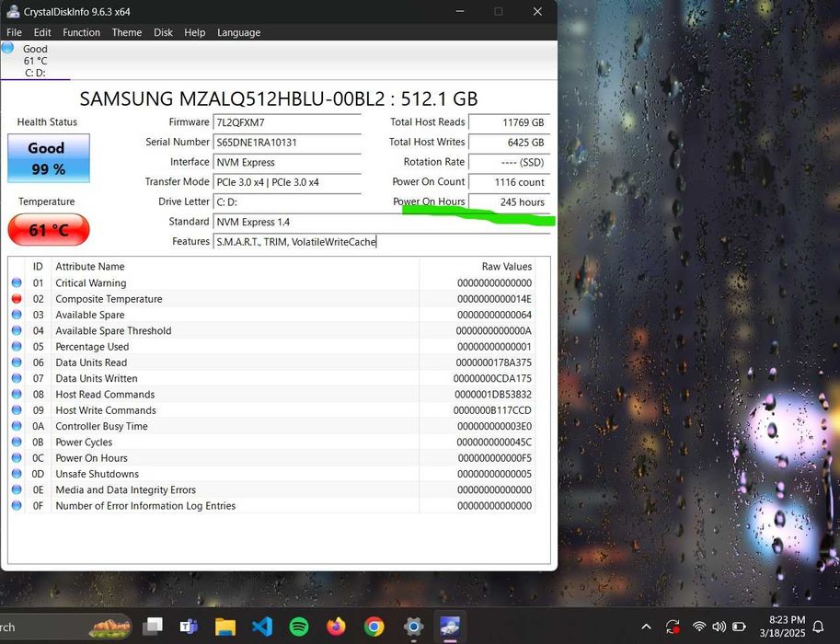Click raw value 0000000B117CCD
Viewport: 840px width, 644px height.
[x=492, y=410]
